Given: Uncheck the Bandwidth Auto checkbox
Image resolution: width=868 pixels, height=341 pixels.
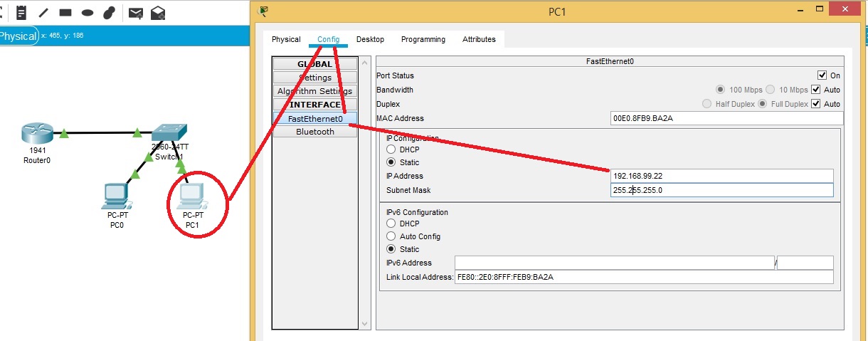Looking at the screenshot, I should tap(816, 90).
